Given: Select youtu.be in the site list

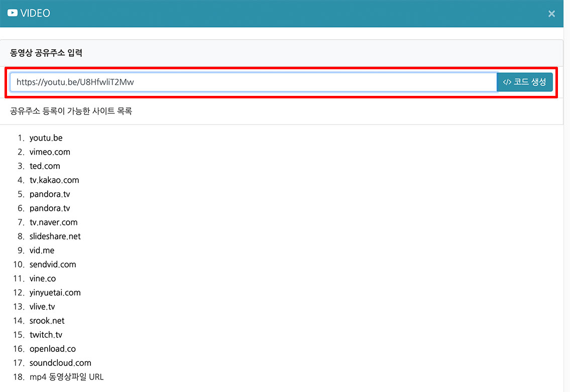Looking at the screenshot, I should click(x=46, y=138).
